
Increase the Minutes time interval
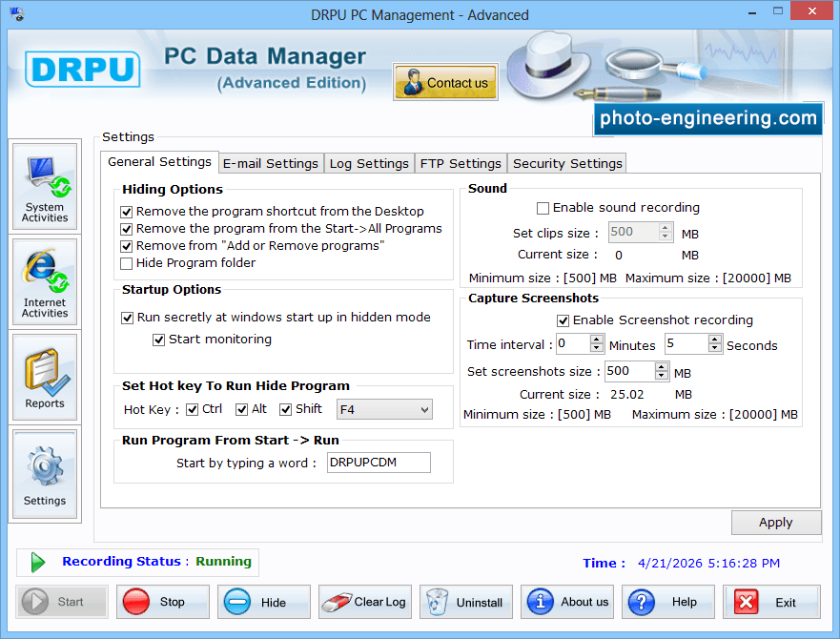597,339
